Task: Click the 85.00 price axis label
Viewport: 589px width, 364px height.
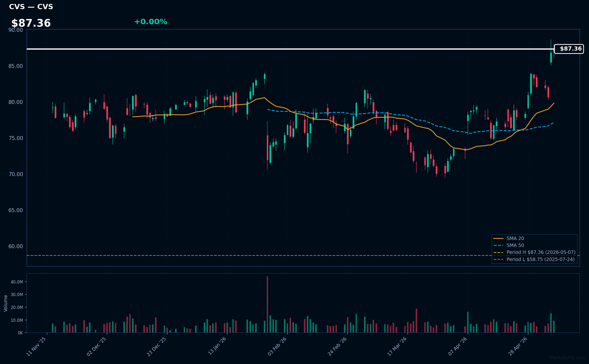Action: 16,66
